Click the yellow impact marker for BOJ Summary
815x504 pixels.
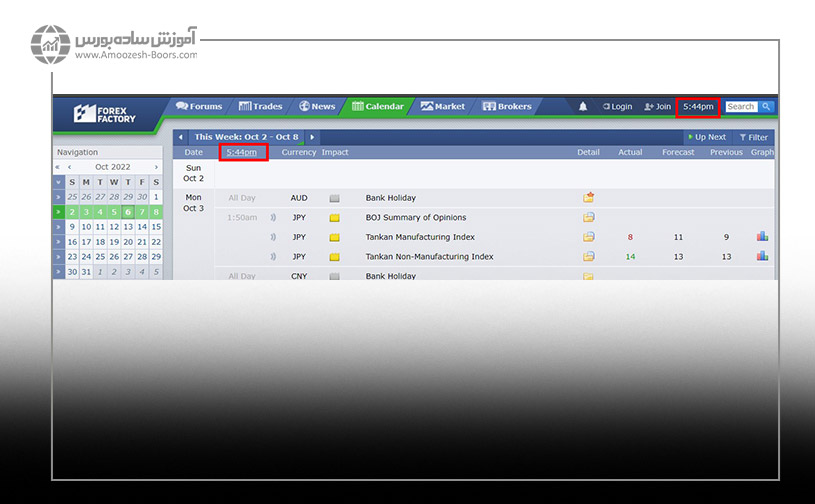[335, 218]
